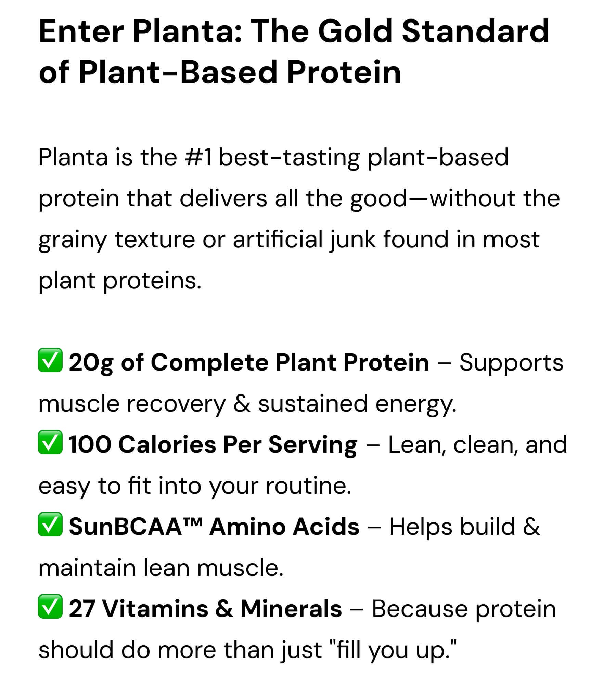The width and height of the screenshot is (616, 699).
Task: Click the text "Helps build &"
Action: tap(464, 527)
